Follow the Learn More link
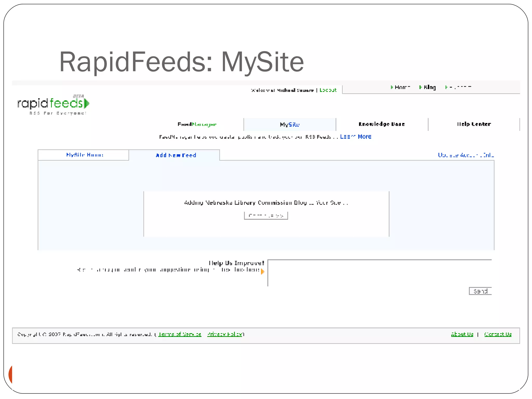 coord(356,137)
